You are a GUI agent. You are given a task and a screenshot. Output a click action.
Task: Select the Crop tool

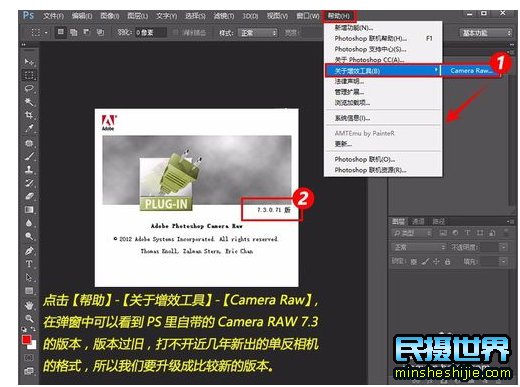tap(29, 115)
